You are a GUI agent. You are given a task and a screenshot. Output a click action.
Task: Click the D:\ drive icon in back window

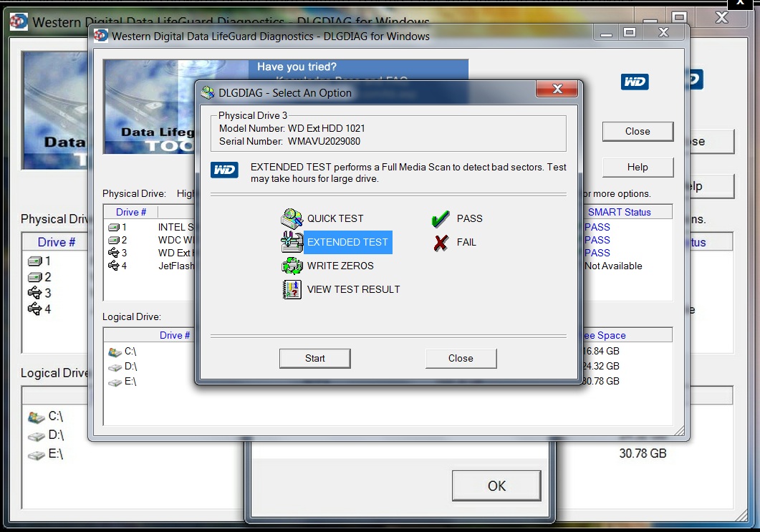37,436
